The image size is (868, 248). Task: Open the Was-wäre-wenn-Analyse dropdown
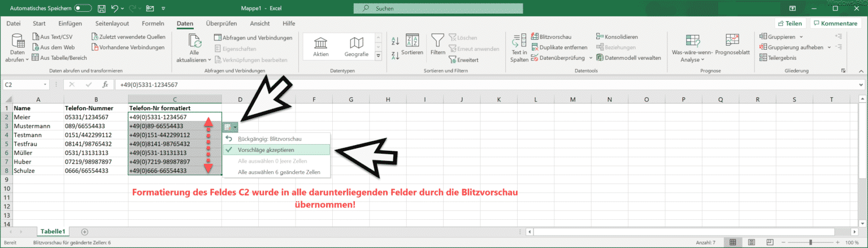693,49
